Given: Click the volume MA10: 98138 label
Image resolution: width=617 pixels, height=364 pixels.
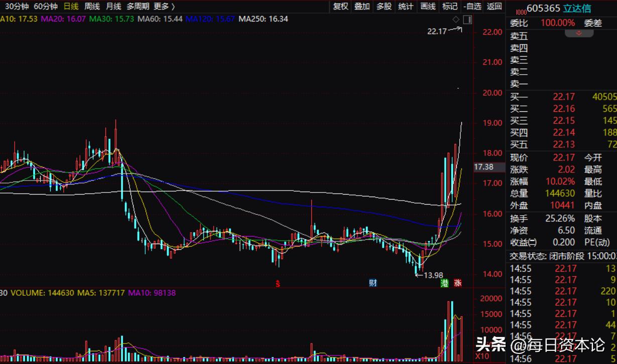Looking at the screenshot, I should [x=152, y=292].
